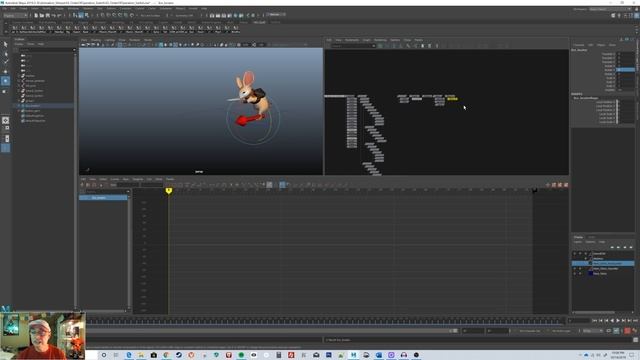Play the animation forwards
The width and height of the screenshot is (640, 360).
tap(618, 321)
